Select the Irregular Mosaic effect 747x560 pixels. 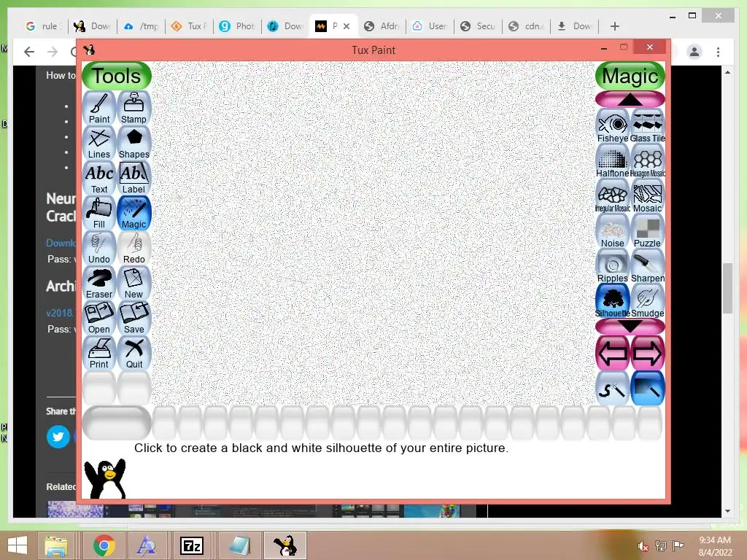[613, 196]
